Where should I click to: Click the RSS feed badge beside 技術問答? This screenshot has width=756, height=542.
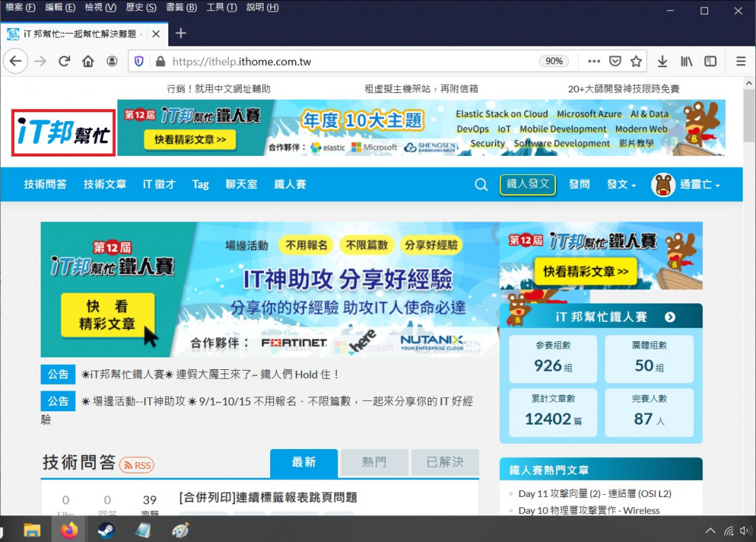(x=137, y=465)
